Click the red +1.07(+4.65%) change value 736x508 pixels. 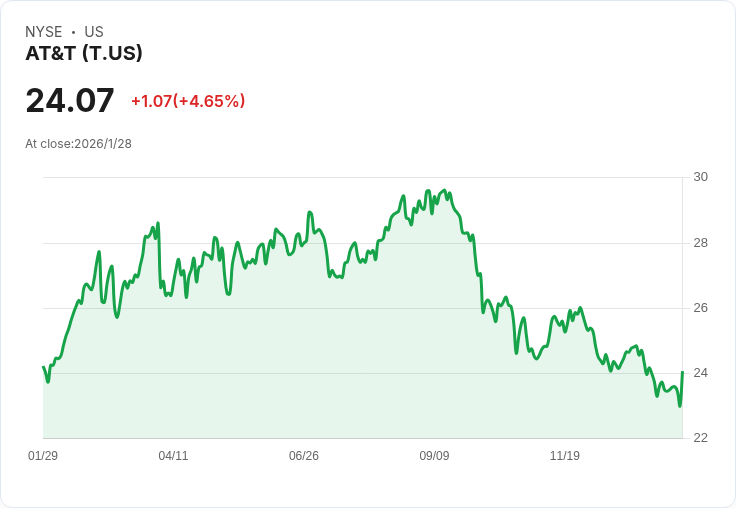coord(188,101)
